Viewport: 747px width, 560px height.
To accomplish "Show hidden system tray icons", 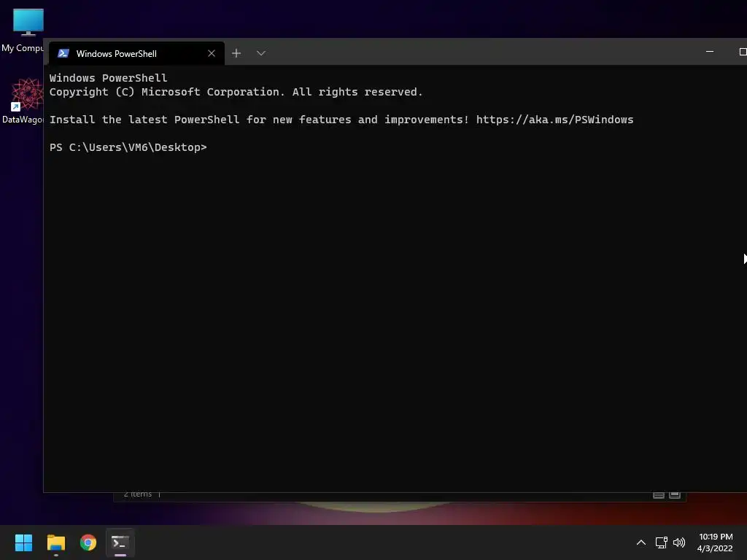I will pyautogui.click(x=641, y=542).
